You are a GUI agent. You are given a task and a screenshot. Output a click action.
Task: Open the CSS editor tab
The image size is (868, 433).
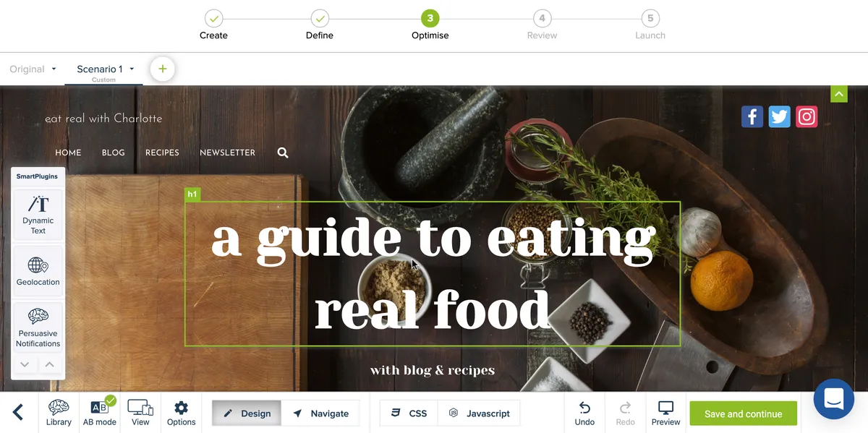tap(409, 413)
